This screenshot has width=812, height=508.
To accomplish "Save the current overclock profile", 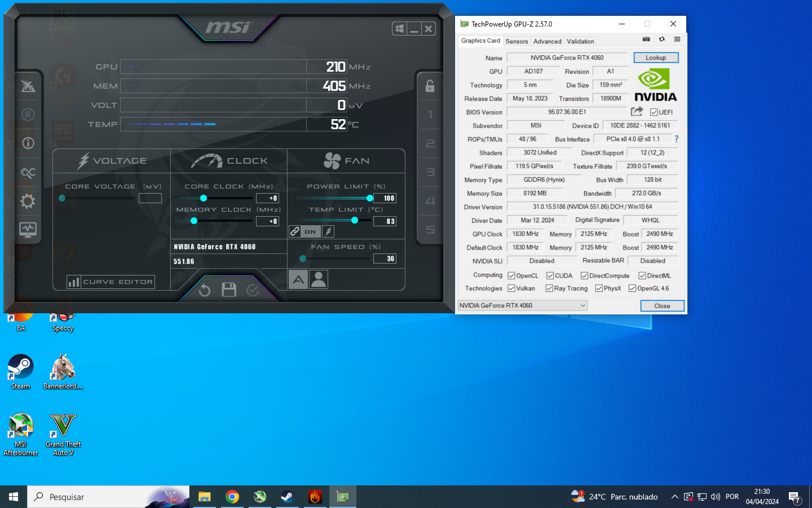I will 229,290.
